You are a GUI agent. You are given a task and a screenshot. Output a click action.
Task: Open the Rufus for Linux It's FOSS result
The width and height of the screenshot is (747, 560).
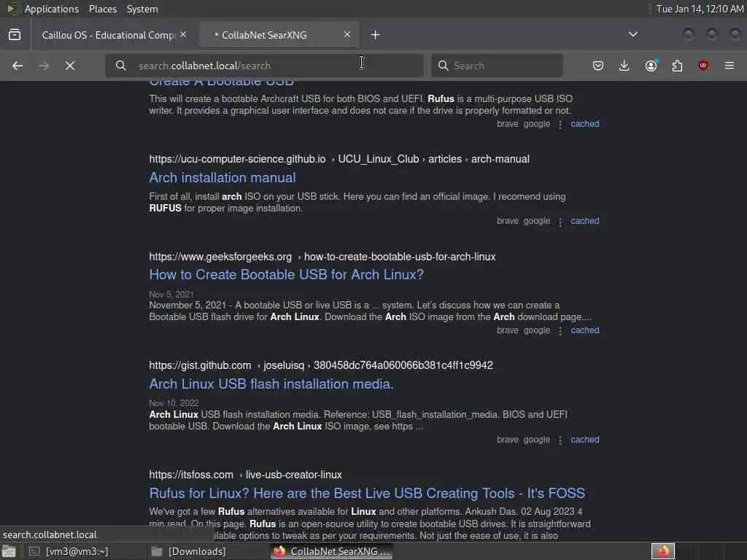point(367,494)
